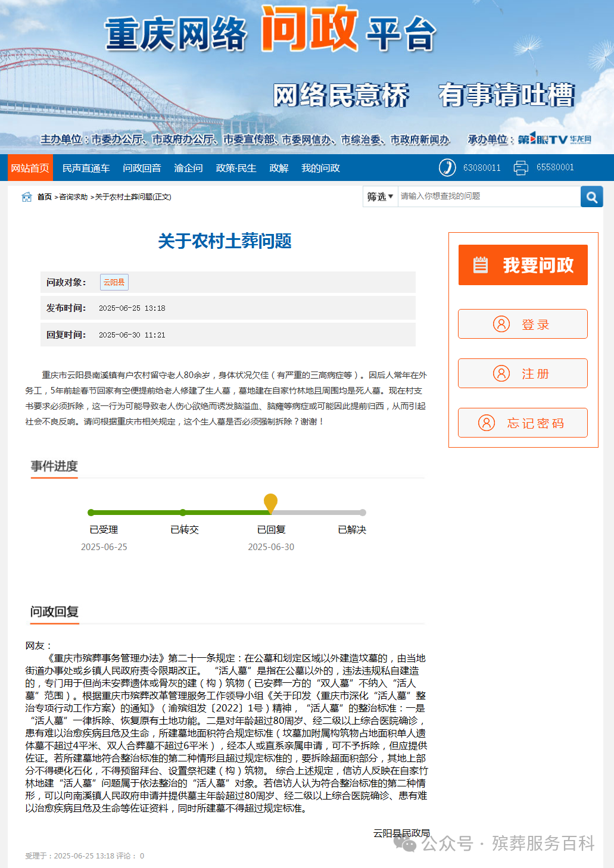Screen dimensions: 614x868
Task: Switch to the 网站首页 tab
Action: point(30,167)
